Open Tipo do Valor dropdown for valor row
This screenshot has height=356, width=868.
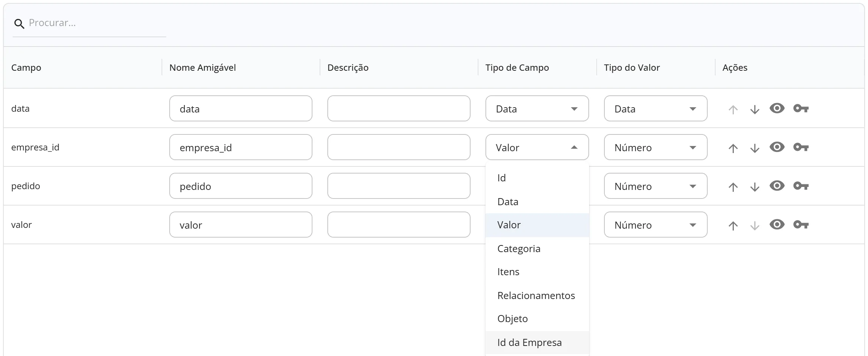(655, 225)
